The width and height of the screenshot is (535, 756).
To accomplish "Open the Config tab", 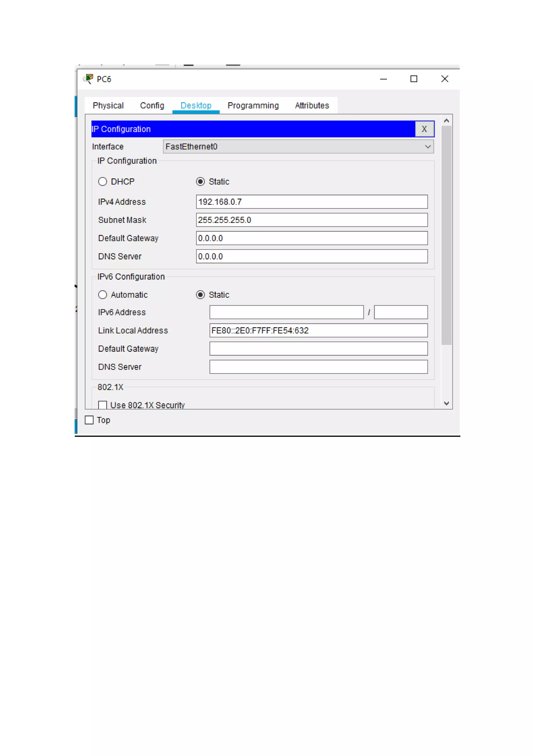I will pos(152,106).
